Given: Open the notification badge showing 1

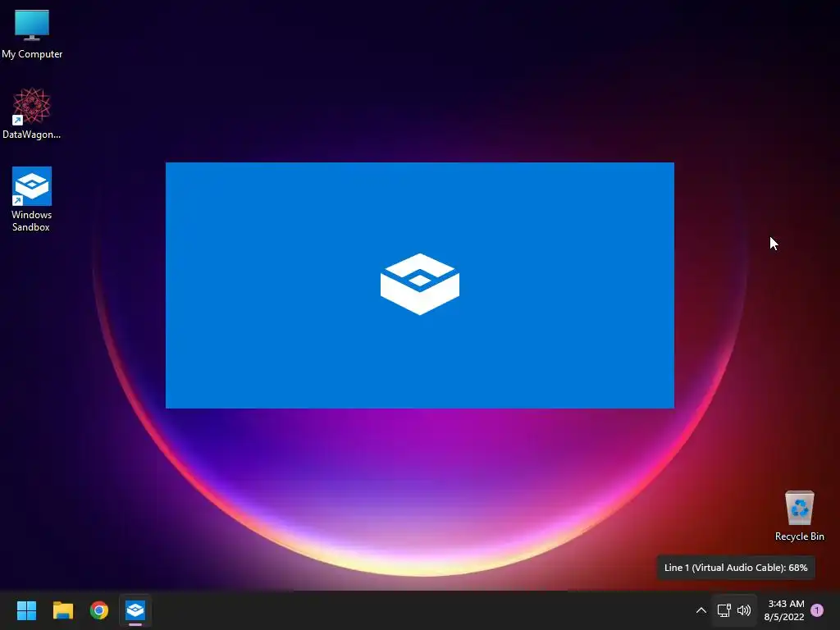Looking at the screenshot, I should 817,610.
